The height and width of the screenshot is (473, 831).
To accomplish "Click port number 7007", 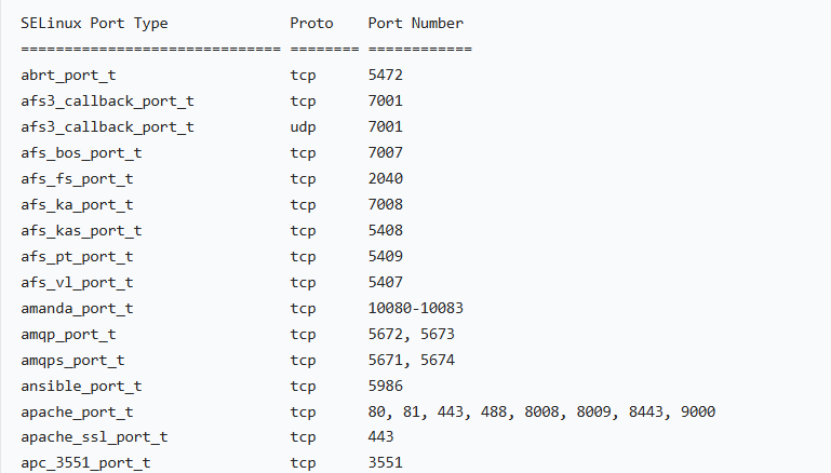I will click(x=384, y=153).
